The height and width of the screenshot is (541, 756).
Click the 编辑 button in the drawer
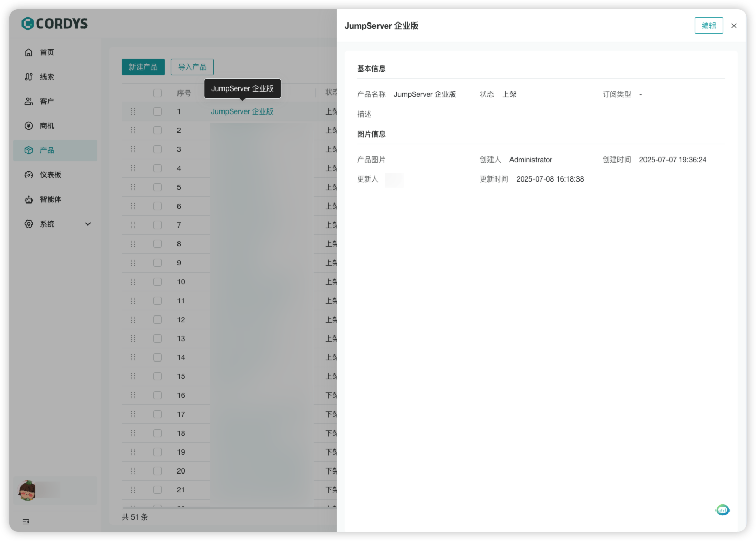pos(708,25)
